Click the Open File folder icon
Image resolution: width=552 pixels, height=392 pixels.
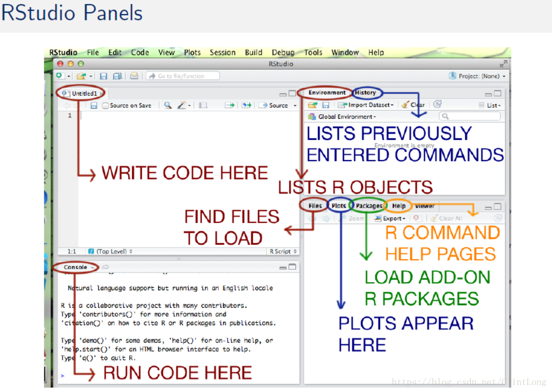click(81, 76)
